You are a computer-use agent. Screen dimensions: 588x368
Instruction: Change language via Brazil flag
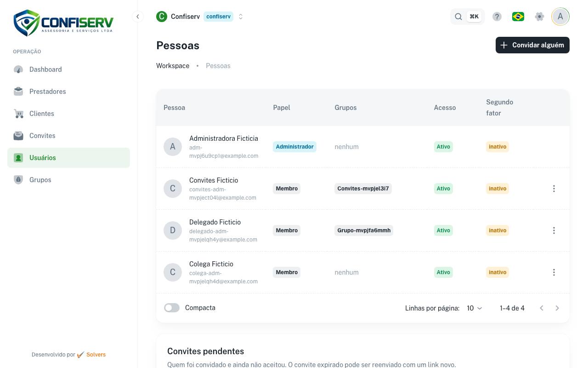518,17
